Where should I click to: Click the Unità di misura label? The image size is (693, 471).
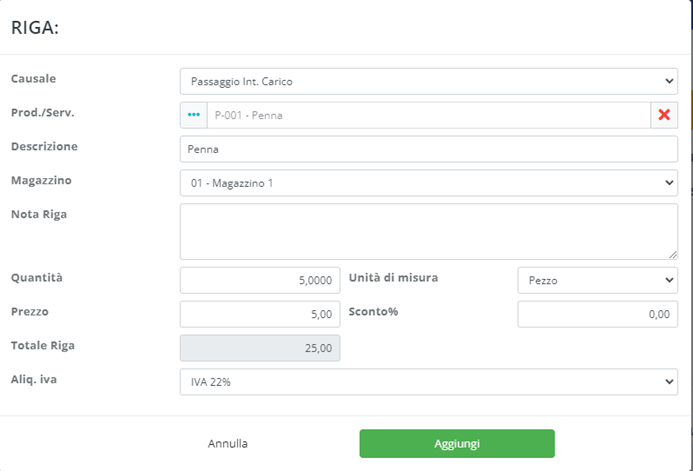(x=393, y=277)
